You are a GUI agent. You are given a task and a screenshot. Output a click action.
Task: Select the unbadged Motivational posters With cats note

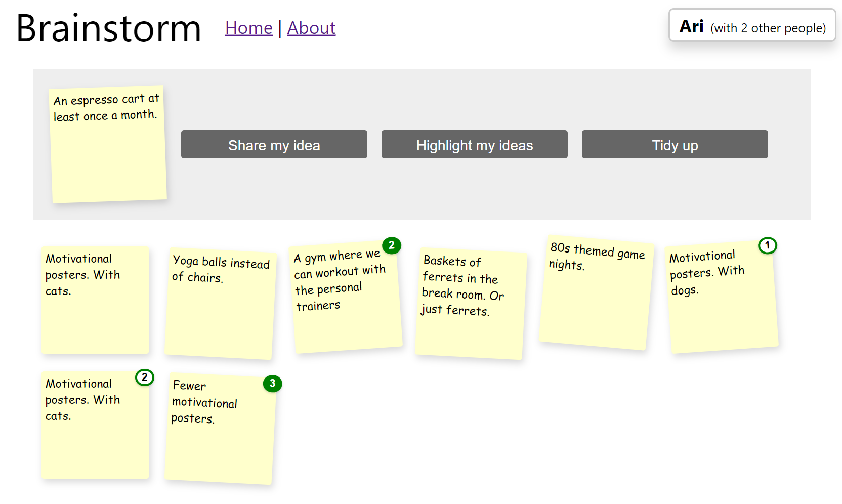pyautogui.click(x=95, y=300)
